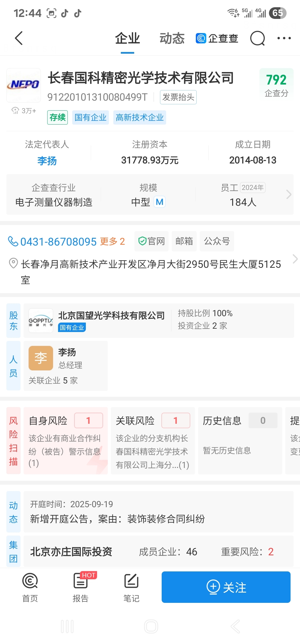This screenshot has width=300, height=644.
Task: Open legal representative 李扬 link
Action: click(47, 160)
